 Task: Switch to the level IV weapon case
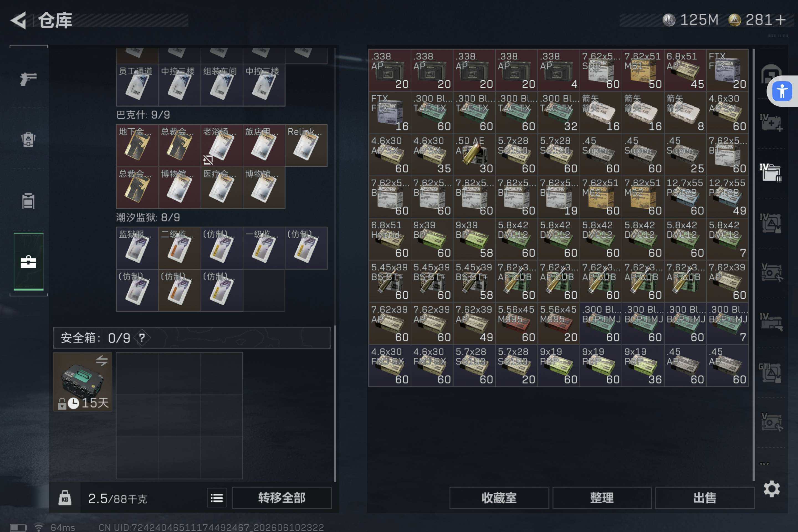coord(771,322)
